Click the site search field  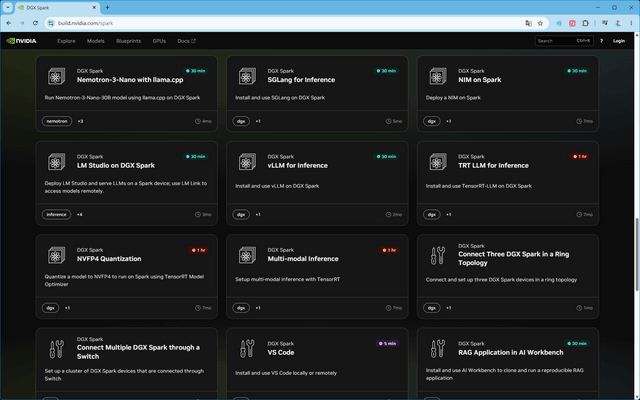tap(563, 41)
